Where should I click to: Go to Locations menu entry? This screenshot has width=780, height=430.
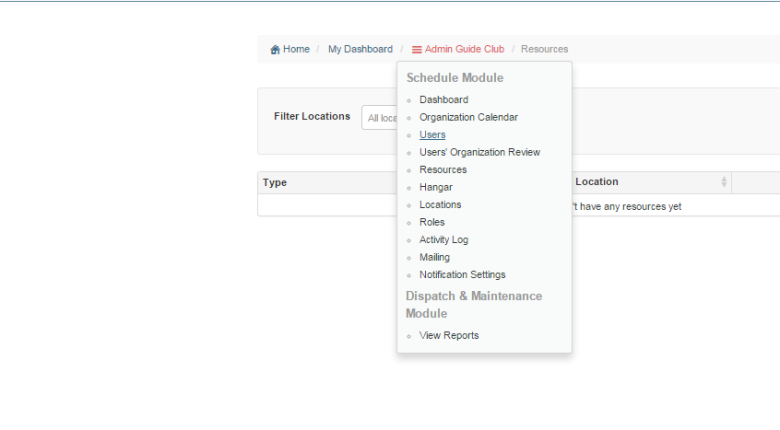(x=440, y=205)
